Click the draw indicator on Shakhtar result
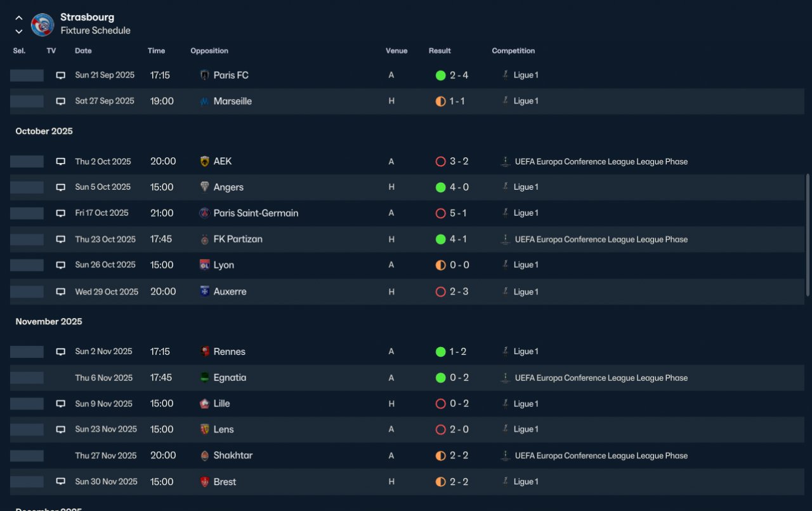 pos(440,456)
